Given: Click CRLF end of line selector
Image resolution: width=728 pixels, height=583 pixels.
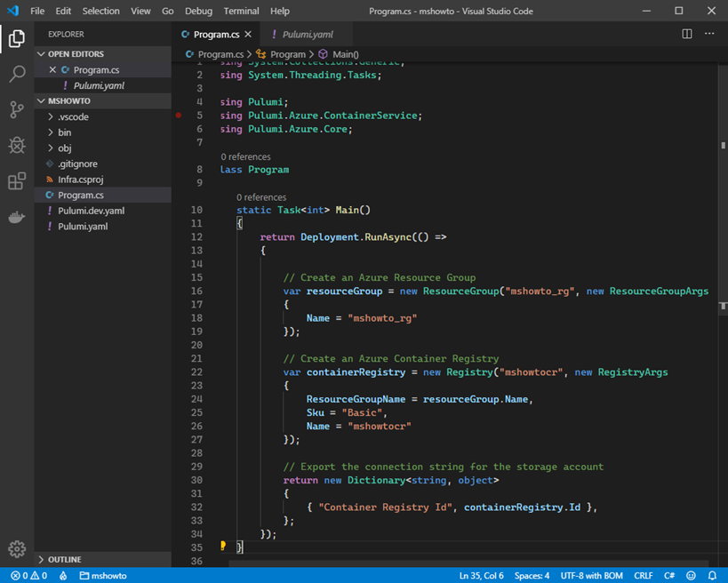Looking at the screenshot, I should pos(643,576).
